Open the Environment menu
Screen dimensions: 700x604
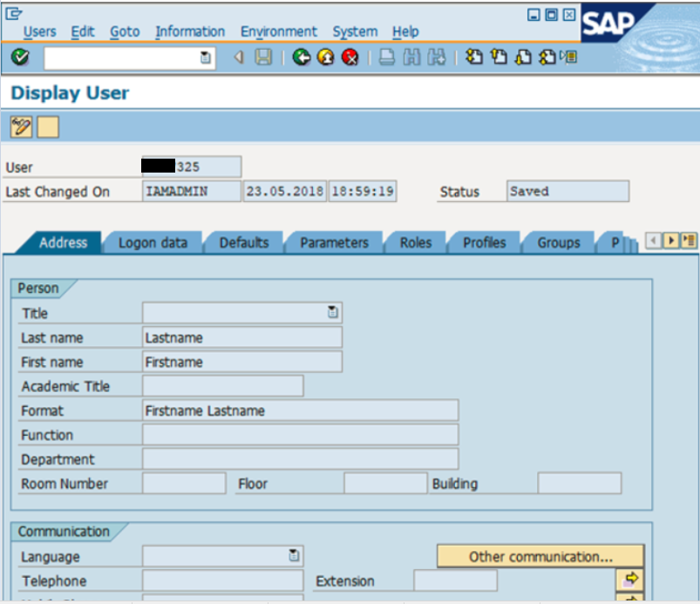click(x=279, y=31)
